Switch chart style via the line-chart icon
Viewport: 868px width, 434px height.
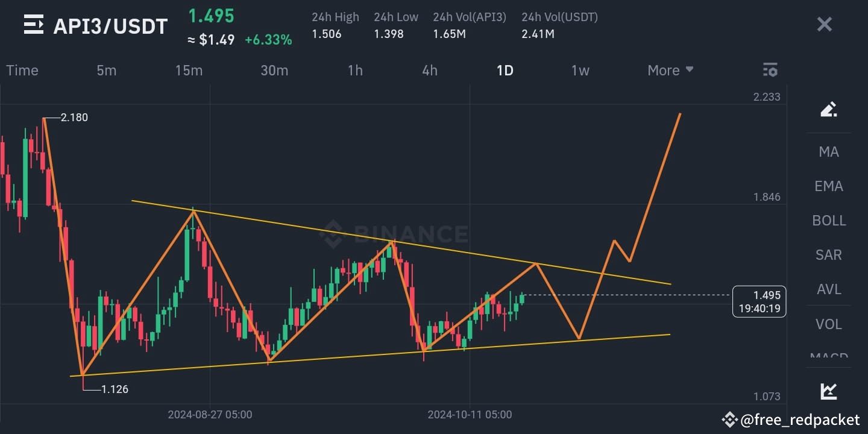(x=828, y=391)
